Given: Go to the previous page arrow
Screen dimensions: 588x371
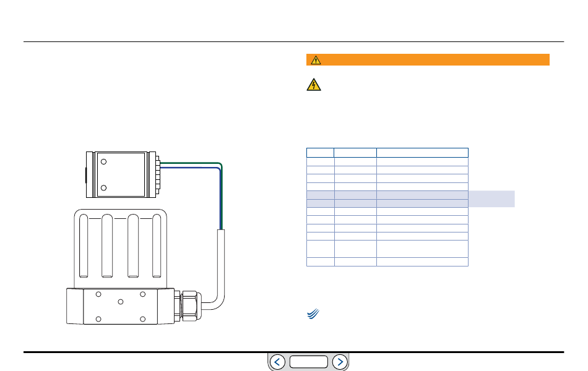Looking at the screenshot, I should pos(277,362).
